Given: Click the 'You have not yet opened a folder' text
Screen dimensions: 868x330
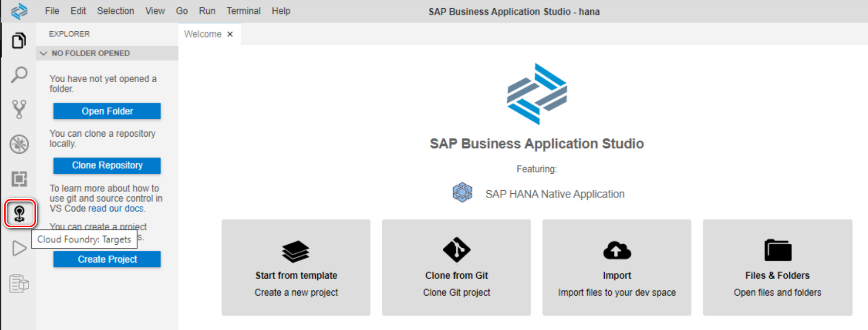Looking at the screenshot, I should click(x=103, y=84).
